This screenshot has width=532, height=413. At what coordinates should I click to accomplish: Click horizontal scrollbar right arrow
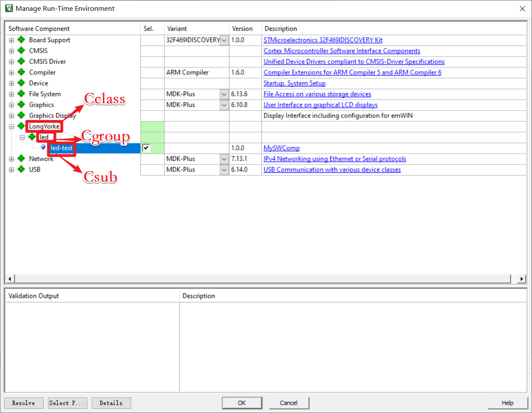(x=522, y=279)
